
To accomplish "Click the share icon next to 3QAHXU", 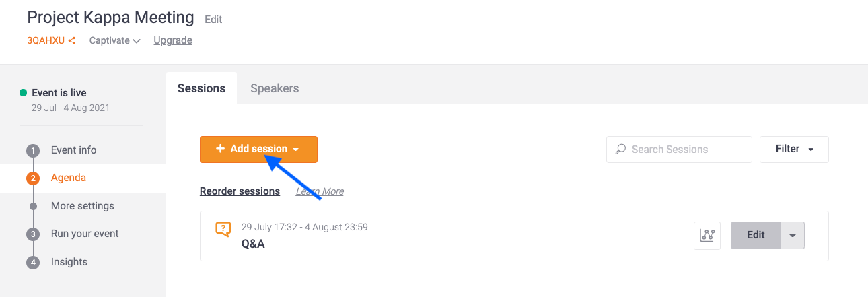I will [71, 41].
